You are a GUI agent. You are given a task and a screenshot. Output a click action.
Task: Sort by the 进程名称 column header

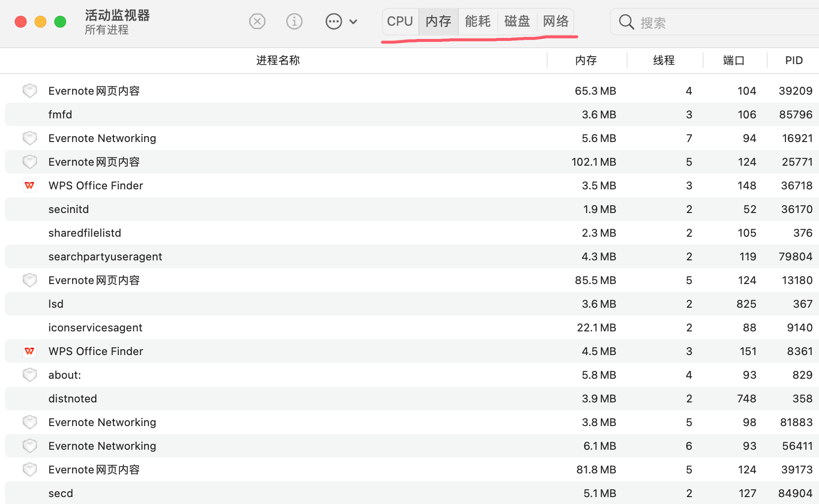tap(278, 60)
